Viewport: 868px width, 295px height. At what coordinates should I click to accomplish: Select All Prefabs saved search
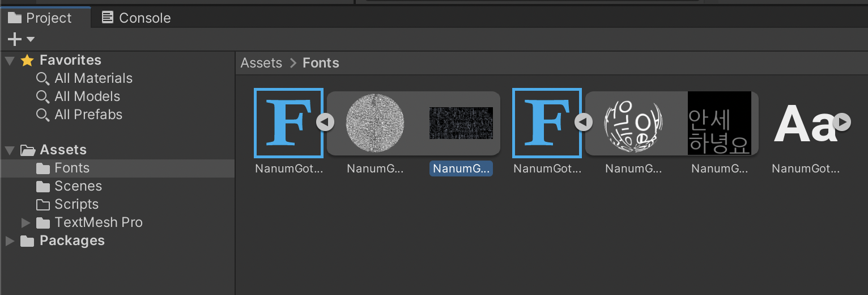click(88, 115)
